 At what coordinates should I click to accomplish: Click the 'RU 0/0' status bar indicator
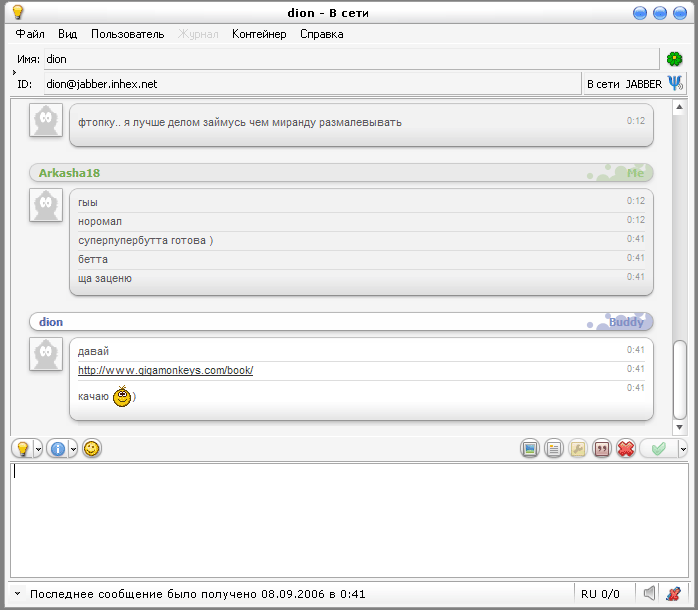click(600, 594)
